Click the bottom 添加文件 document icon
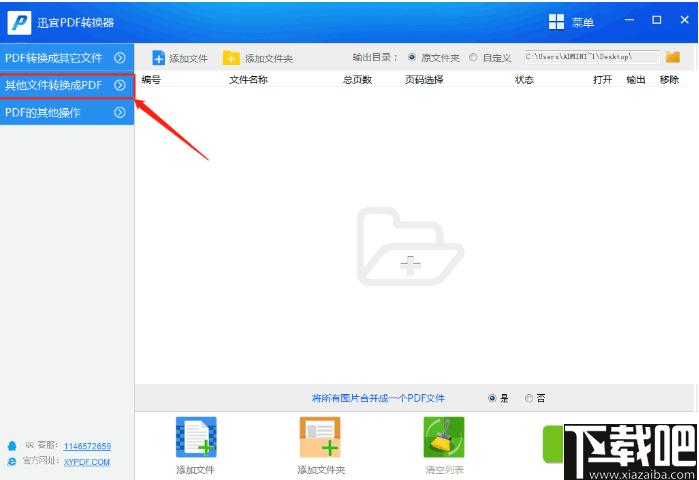The height and width of the screenshot is (480, 699). (196, 437)
